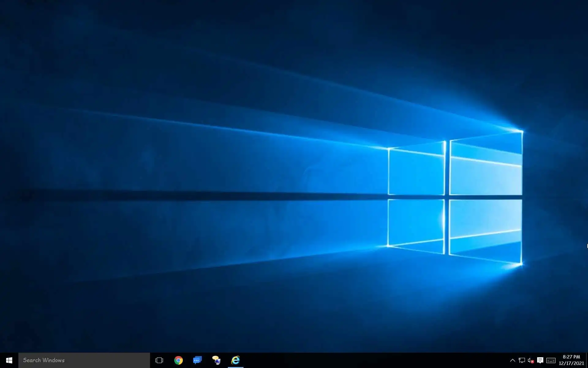Click the upper-right pane of wallpaper logo

[486, 167]
